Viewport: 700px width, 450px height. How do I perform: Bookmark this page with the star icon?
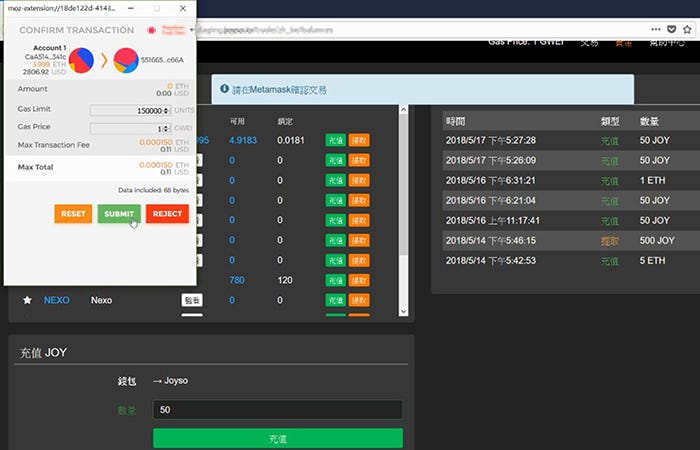pos(687,29)
